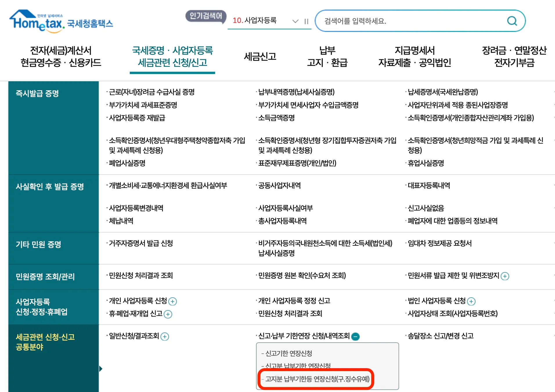The height and width of the screenshot is (392, 555).
Task: Expand 휴·폐업·재개업 신고 plus icon
Action: (168, 314)
